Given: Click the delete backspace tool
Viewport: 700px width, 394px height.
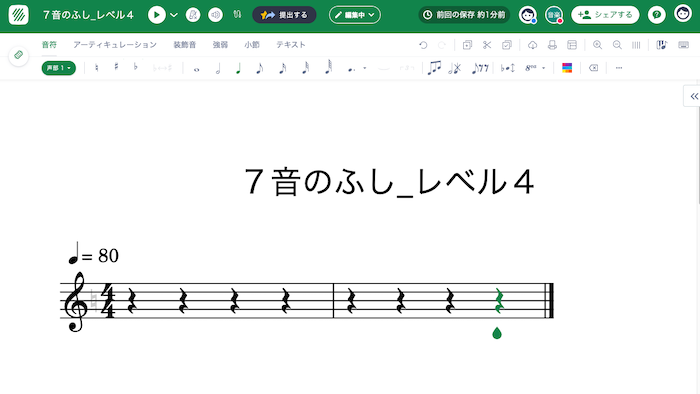Looking at the screenshot, I should (593, 68).
